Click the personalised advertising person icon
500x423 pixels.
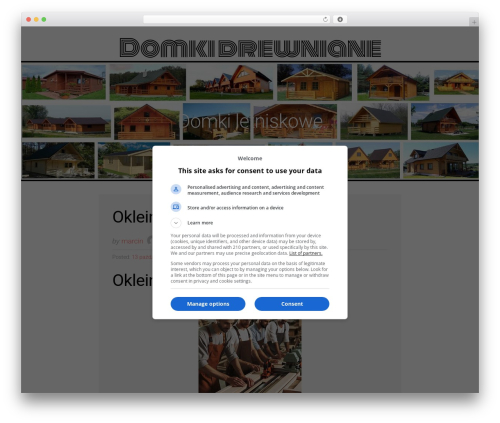click(176, 189)
